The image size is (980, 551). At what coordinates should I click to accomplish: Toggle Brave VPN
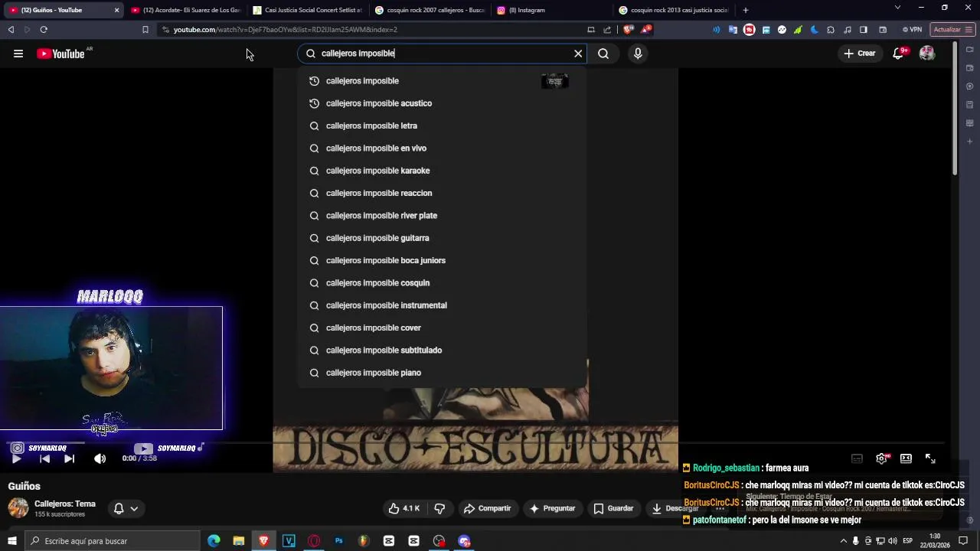click(912, 30)
